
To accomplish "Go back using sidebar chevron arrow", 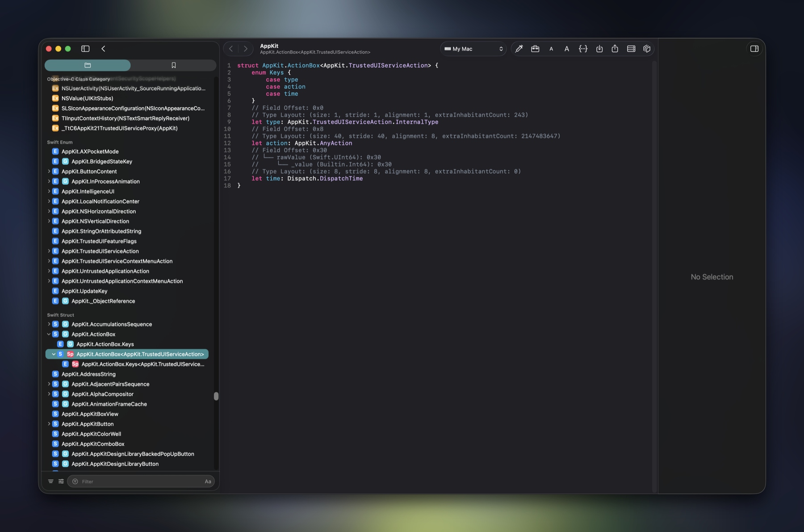I will click(x=103, y=49).
